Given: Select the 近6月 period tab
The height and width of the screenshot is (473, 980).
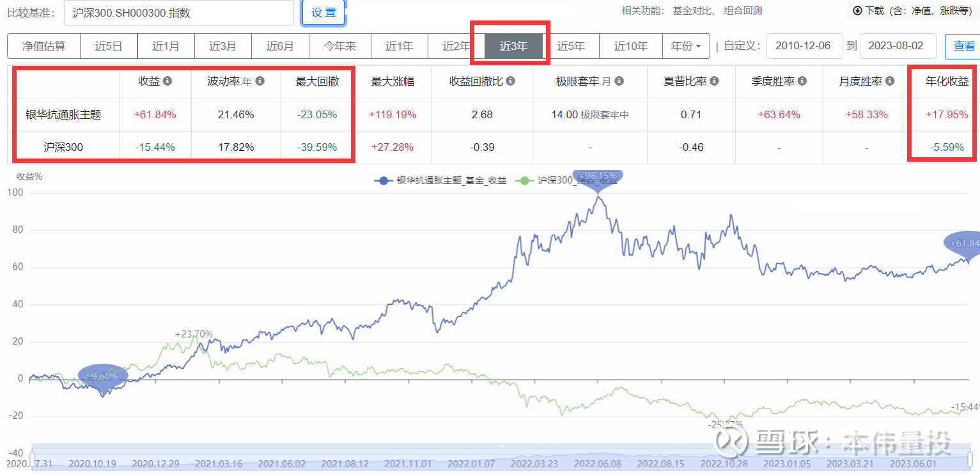Looking at the screenshot, I should pyautogui.click(x=280, y=46).
